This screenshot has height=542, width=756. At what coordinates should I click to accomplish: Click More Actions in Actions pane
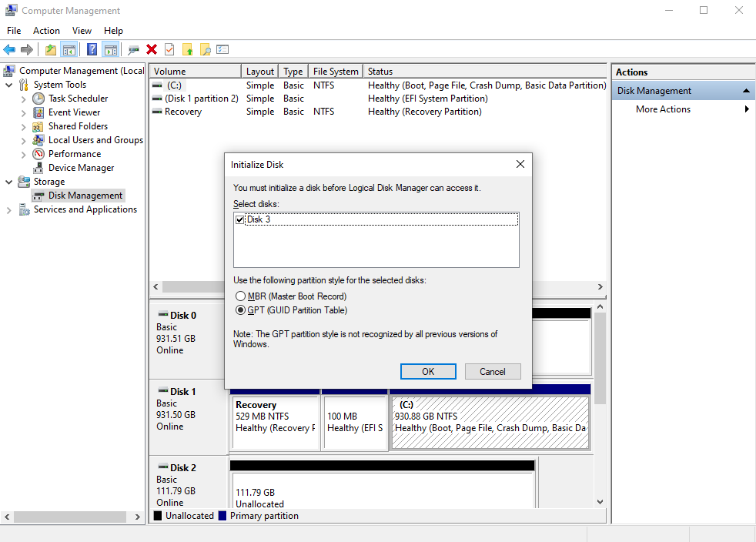click(663, 109)
